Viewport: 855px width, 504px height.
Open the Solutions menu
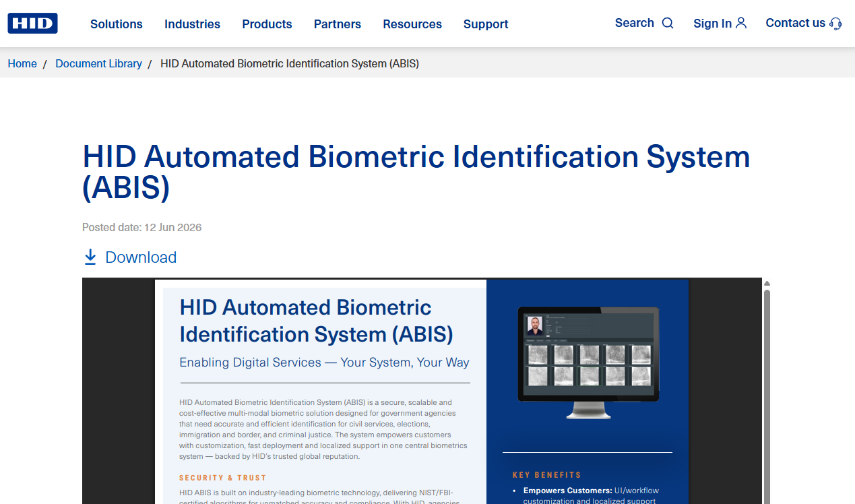117,24
